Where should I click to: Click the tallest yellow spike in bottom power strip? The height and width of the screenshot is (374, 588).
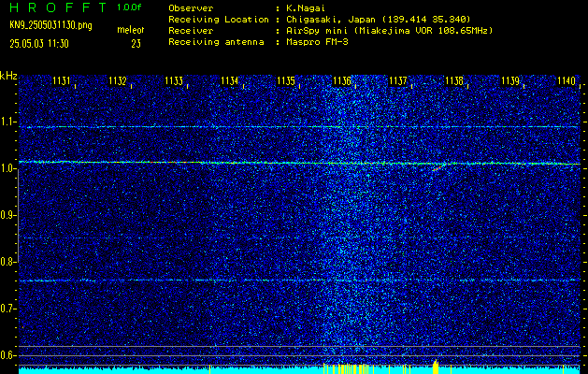(x=436, y=367)
